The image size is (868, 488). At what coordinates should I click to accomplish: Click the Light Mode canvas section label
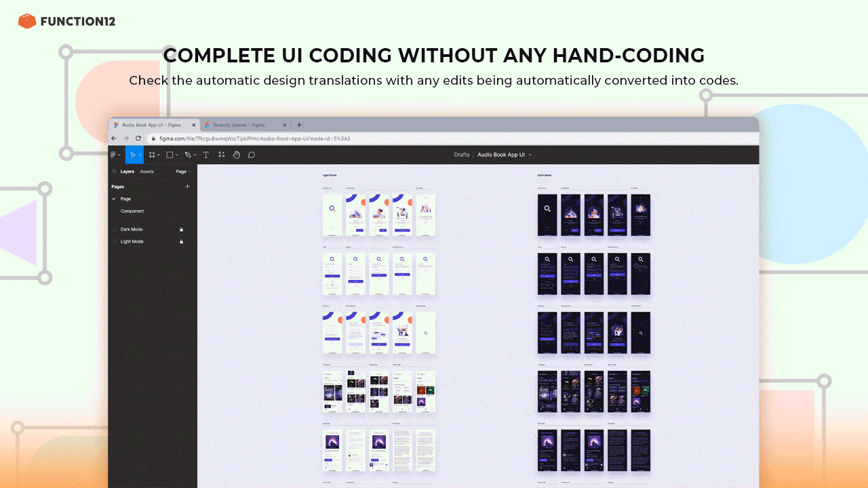pyautogui.click(x=330, y=175)
